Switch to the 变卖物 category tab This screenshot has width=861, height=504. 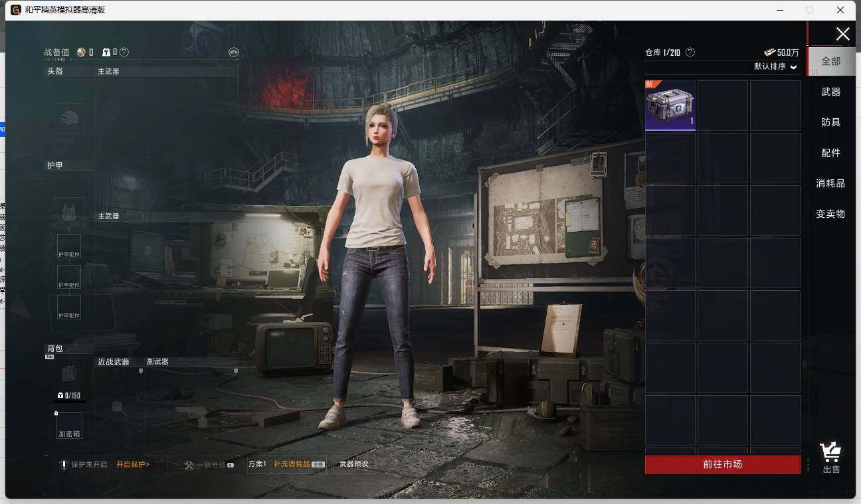(x=831, y=214)
